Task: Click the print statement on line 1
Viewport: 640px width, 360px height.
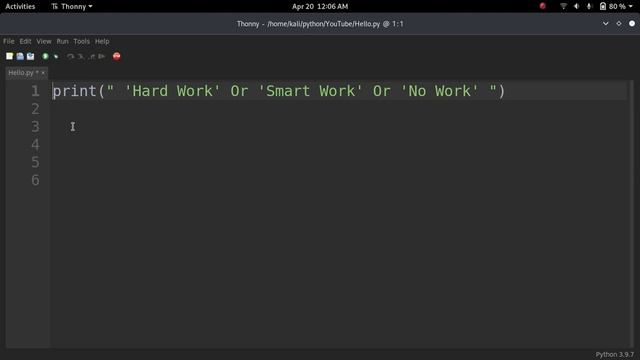Action: coord(279,91)
